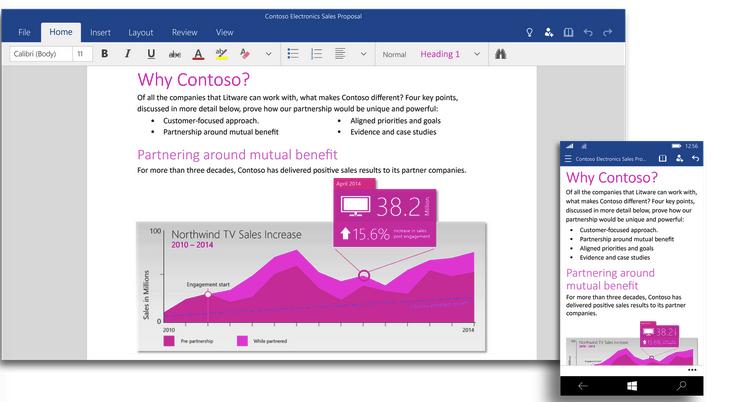Insert a bulleted list

(293, 54)
